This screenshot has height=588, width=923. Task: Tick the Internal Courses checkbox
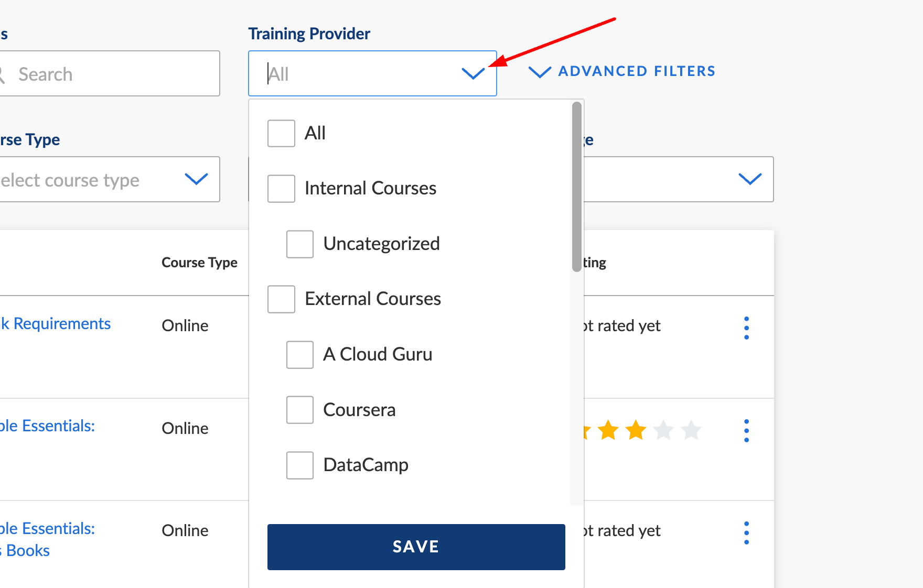[281, 189]
